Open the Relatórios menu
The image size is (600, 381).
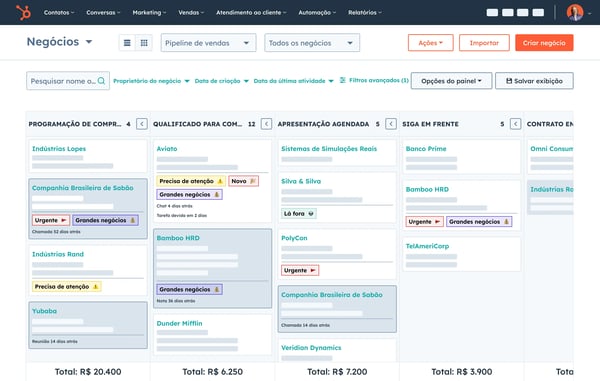pos(365,13)
